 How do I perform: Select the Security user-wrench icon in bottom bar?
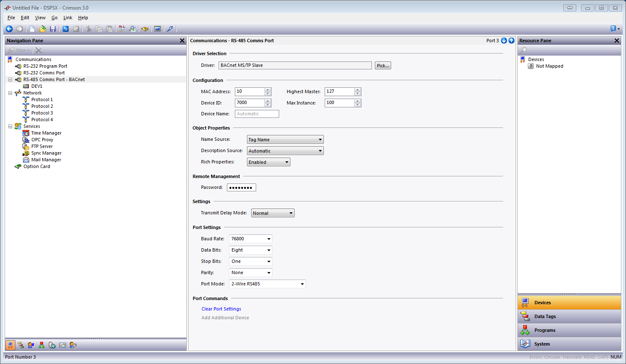point(73,345)
